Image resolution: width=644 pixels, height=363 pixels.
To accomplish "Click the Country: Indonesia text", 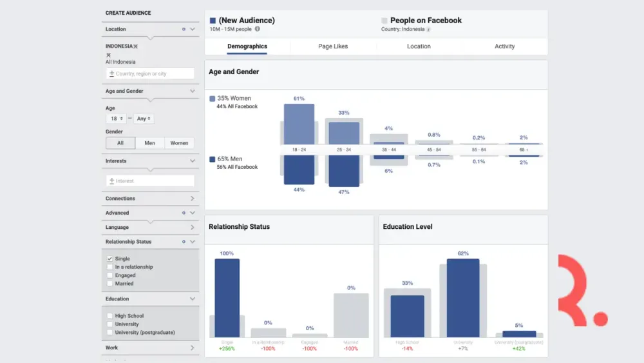I will [403, 29].
